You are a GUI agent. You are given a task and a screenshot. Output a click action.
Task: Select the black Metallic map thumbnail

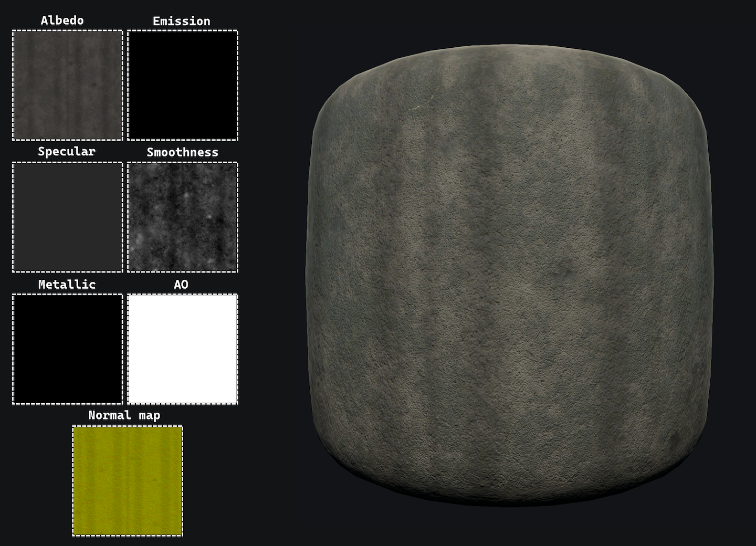pyautogui.click(x=67, y=349)
